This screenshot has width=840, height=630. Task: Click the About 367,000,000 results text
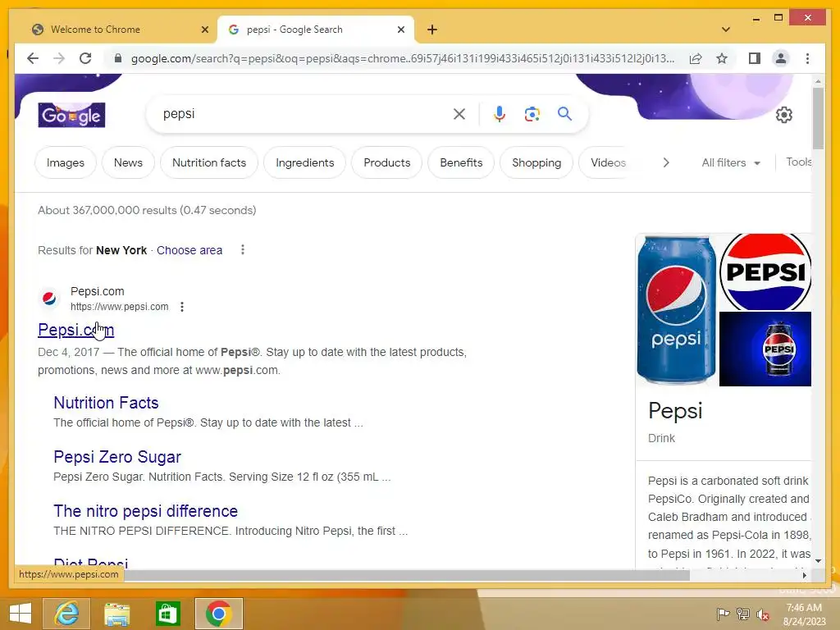(x=147, y=210)
